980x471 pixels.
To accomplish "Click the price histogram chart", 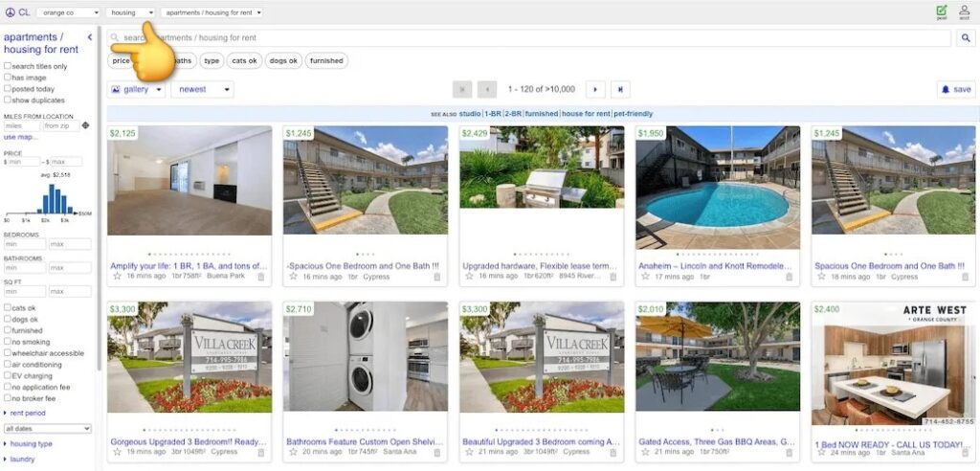I will (x=48, y=198).
